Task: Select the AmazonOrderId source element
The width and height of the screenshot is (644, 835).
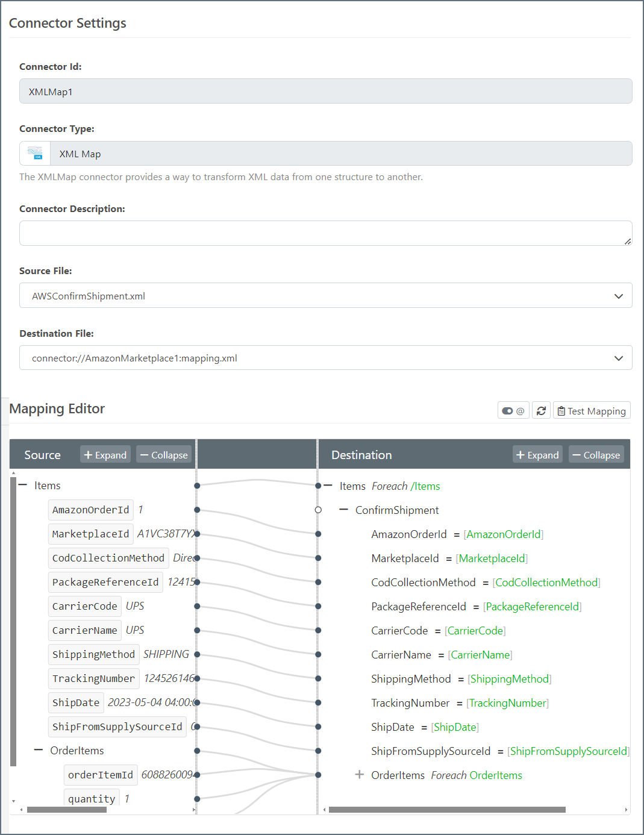Action: (90, 510)
